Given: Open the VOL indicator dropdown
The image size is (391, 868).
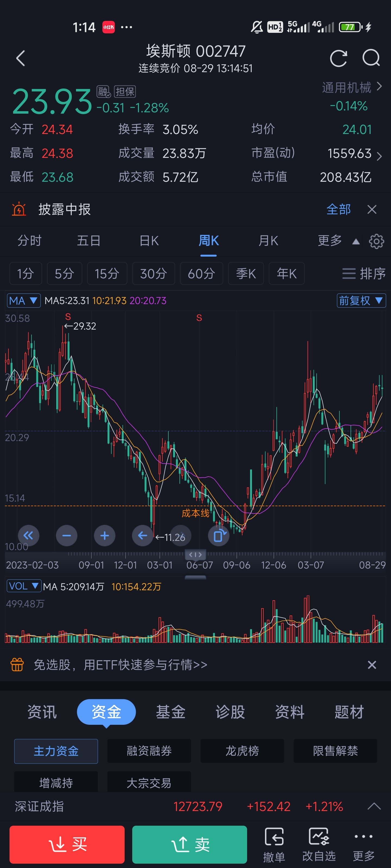Looking at the screenshot, I should pyautogui.click(x=24, y=586).
